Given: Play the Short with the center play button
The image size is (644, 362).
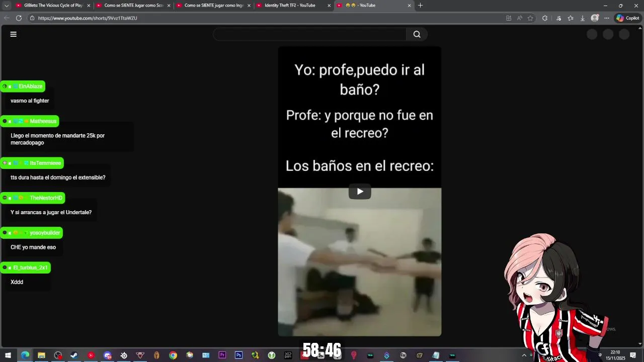Looking at the screenshot, I should (x=360, y=192).
